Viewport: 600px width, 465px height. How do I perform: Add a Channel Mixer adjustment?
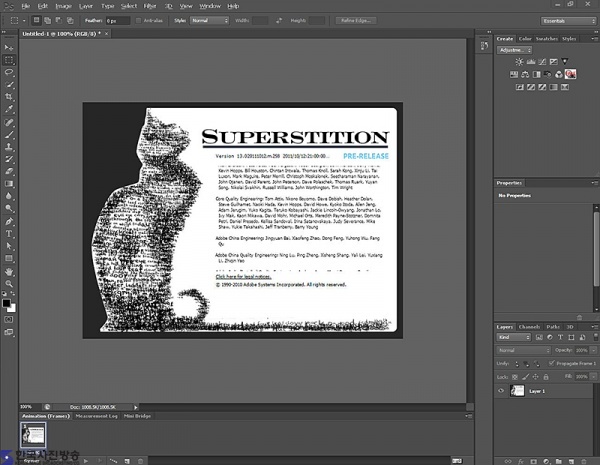[559, 74]
